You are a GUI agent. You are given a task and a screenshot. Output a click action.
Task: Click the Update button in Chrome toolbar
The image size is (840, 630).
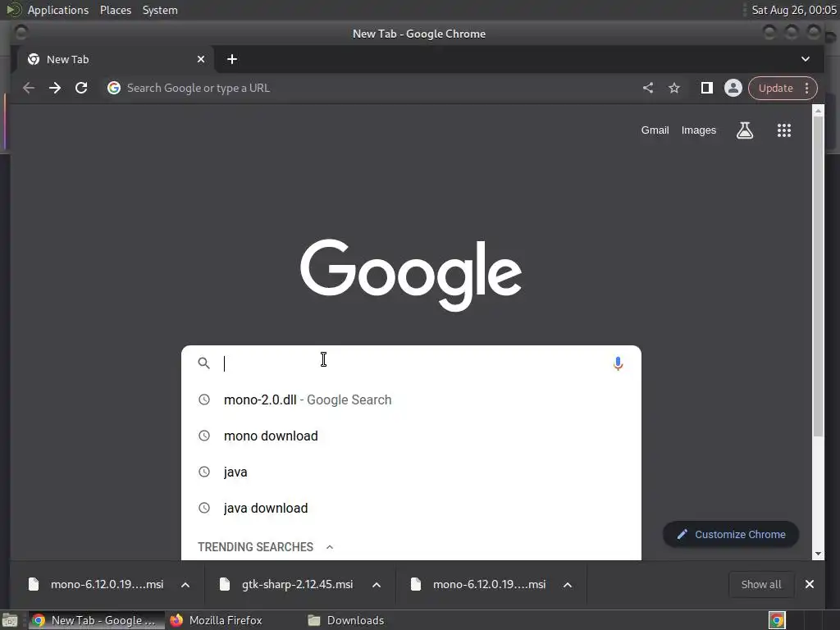point(775,88)
